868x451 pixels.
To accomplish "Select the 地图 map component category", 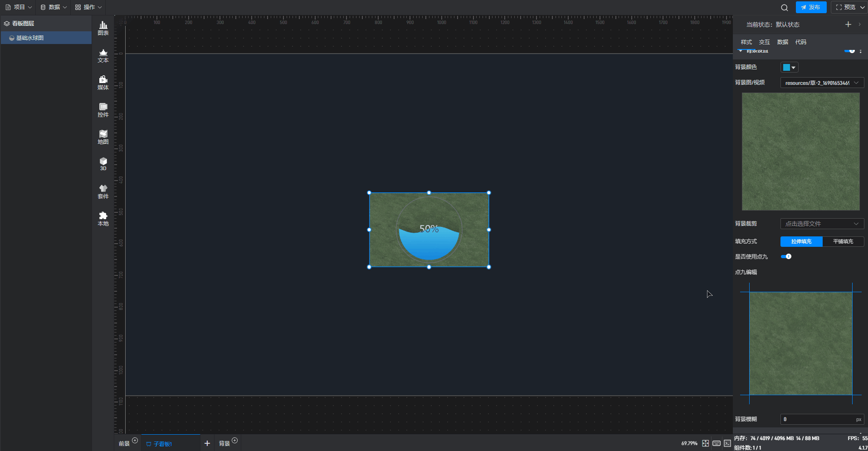I will coord(103,137).
